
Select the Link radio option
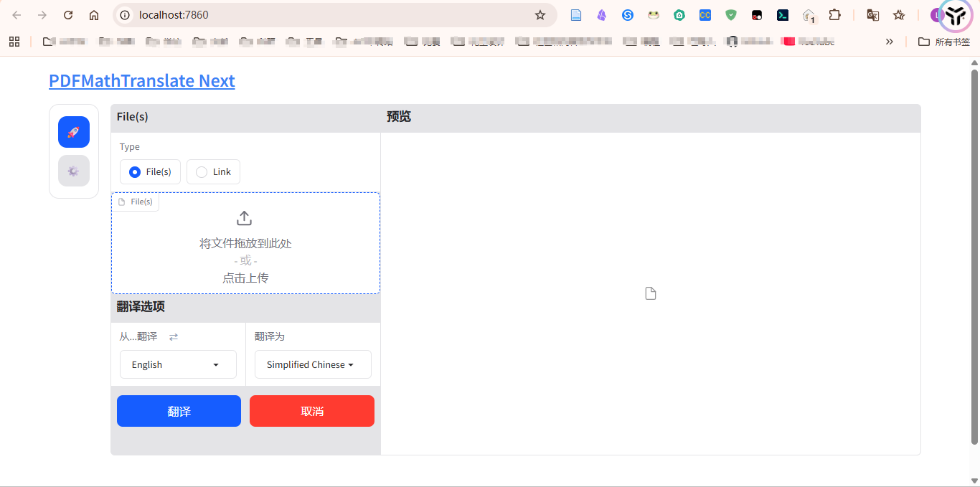click(x=213, y=172)
